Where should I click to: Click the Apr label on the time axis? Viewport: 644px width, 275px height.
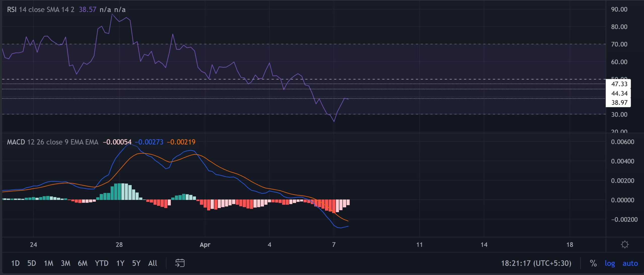pyautogui.click(x=205, y=245)
